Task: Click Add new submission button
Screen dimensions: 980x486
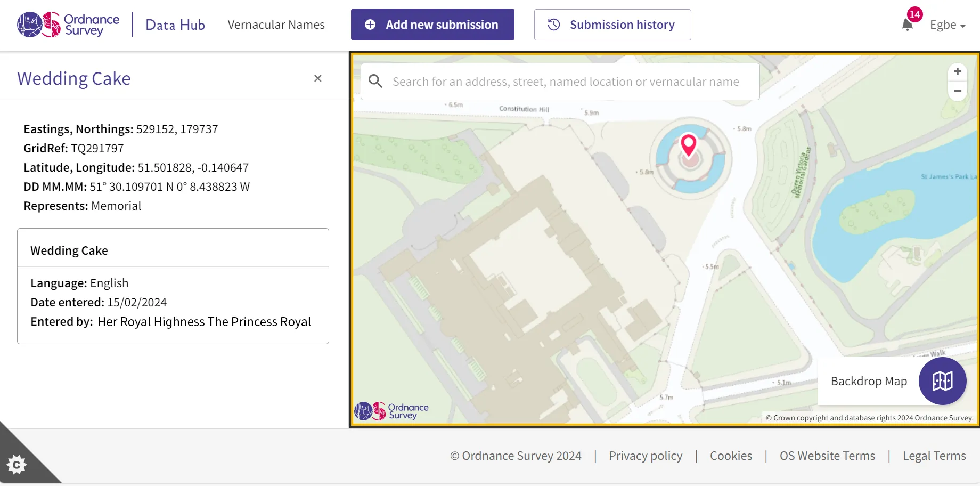Action: (x=432, y=25)
